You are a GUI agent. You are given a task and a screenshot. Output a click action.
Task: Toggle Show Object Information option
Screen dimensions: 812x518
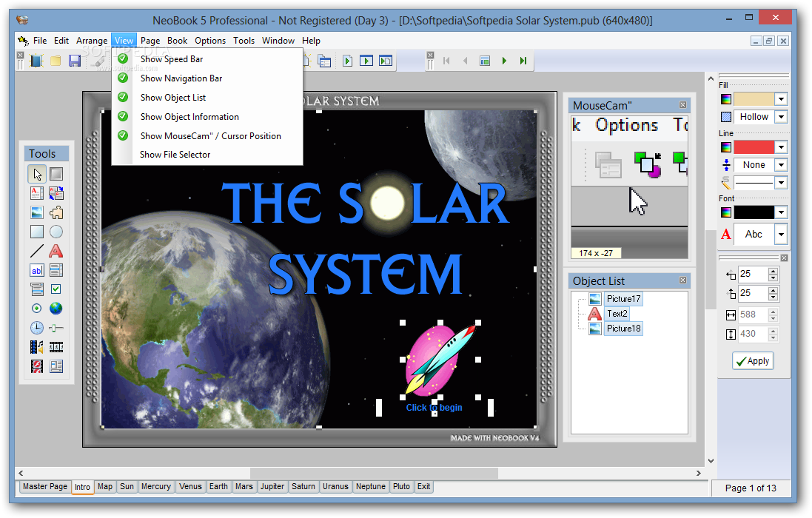click(207, 116)
